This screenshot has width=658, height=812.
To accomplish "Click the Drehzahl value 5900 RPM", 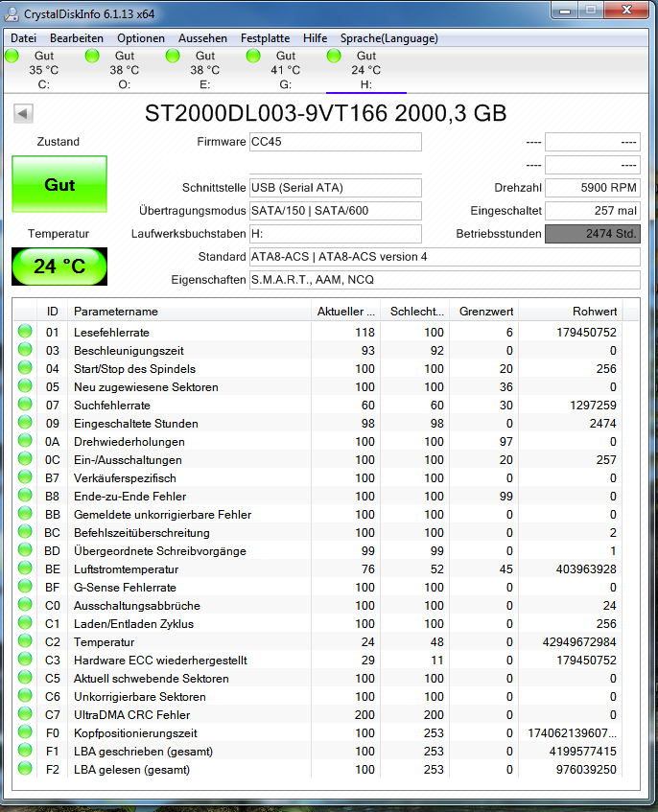I will (593, 188).
